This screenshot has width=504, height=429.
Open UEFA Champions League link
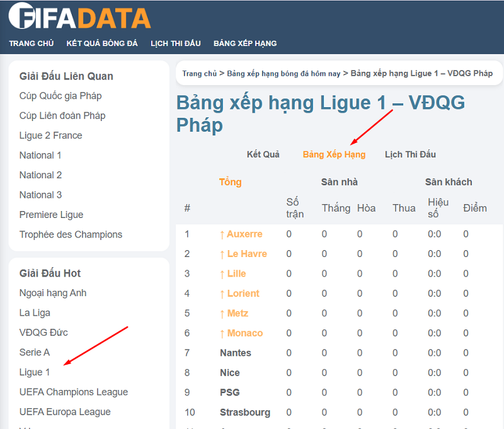(74, 392)
